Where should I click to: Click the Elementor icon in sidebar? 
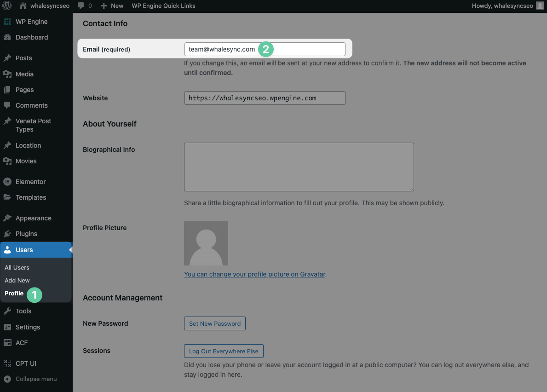coord(7,182)
